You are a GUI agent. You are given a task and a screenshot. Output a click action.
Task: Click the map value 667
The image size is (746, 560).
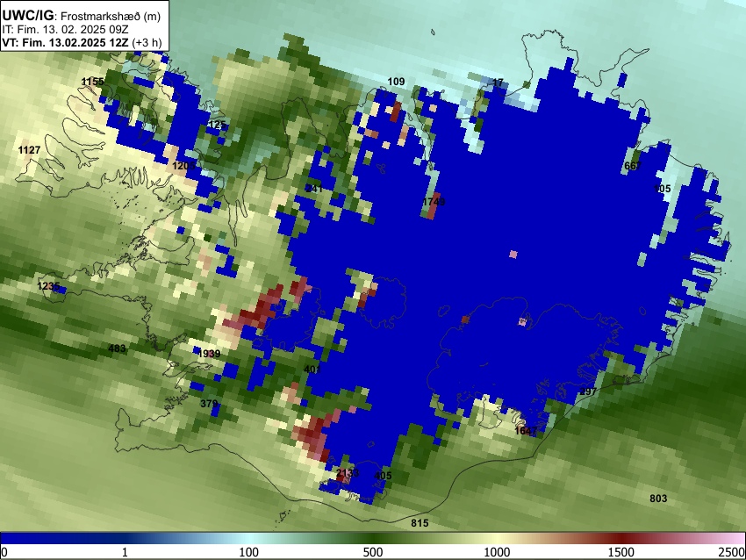[633, 166]
